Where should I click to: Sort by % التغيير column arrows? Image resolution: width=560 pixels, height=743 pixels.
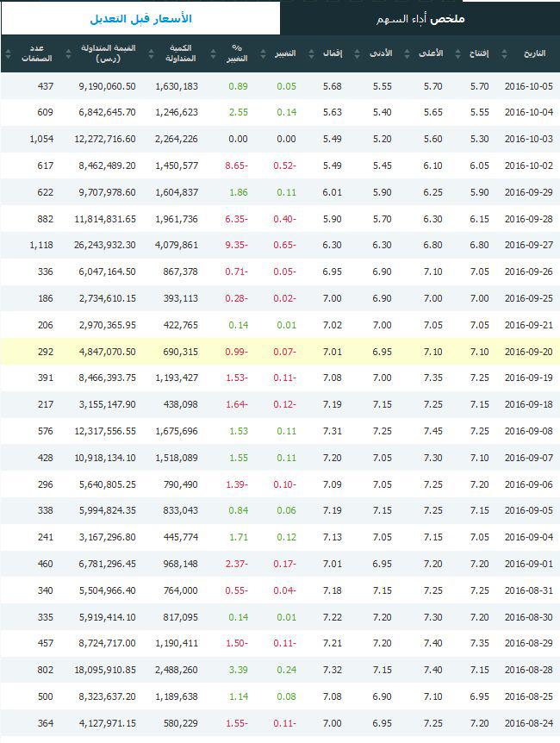pos(213,53)
